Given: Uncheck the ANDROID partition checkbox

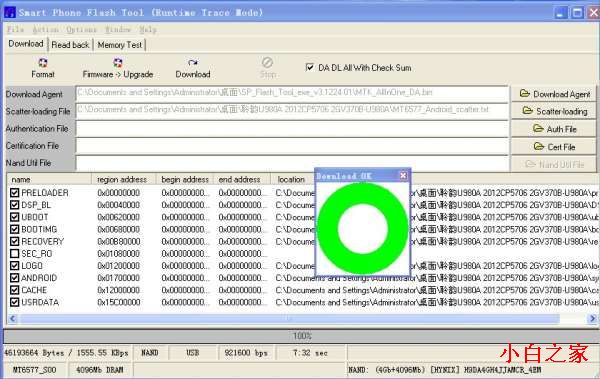Looking at the screenshot, I should (15, 278).
